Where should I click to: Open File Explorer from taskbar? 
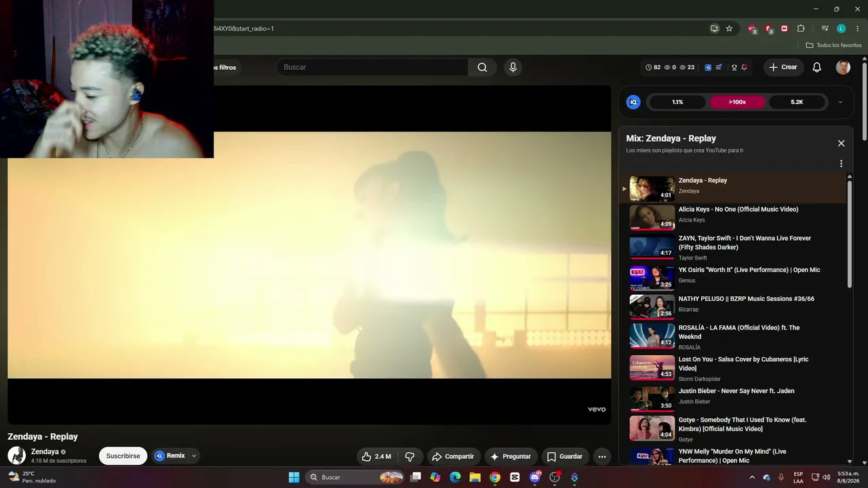click(475, 477)
